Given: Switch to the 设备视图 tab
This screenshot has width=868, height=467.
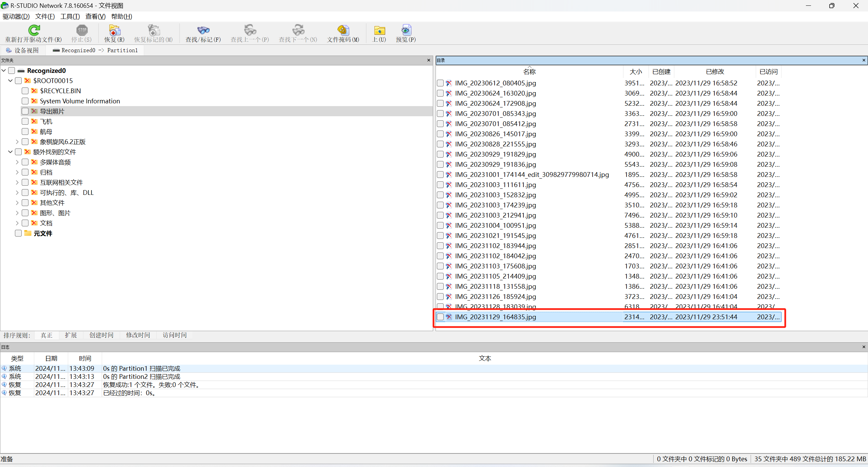Looking at the screenshot, I should point(23,50).
